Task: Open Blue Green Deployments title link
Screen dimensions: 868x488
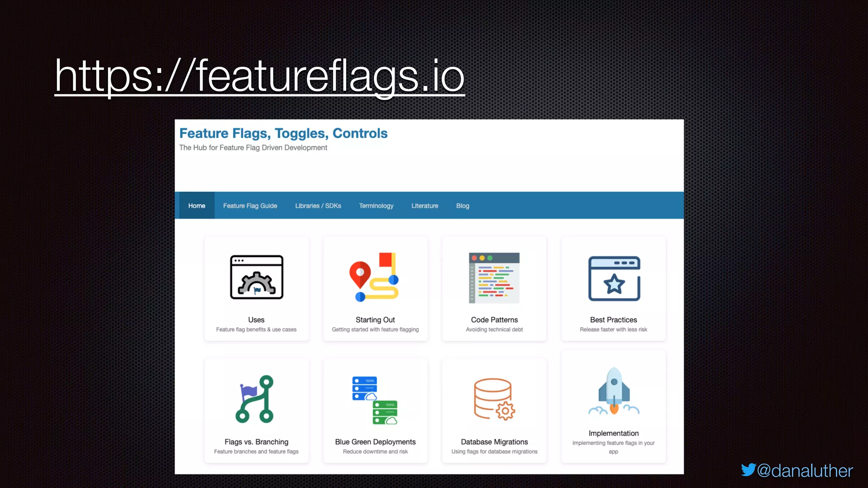Action: click(x=375, y=442)
